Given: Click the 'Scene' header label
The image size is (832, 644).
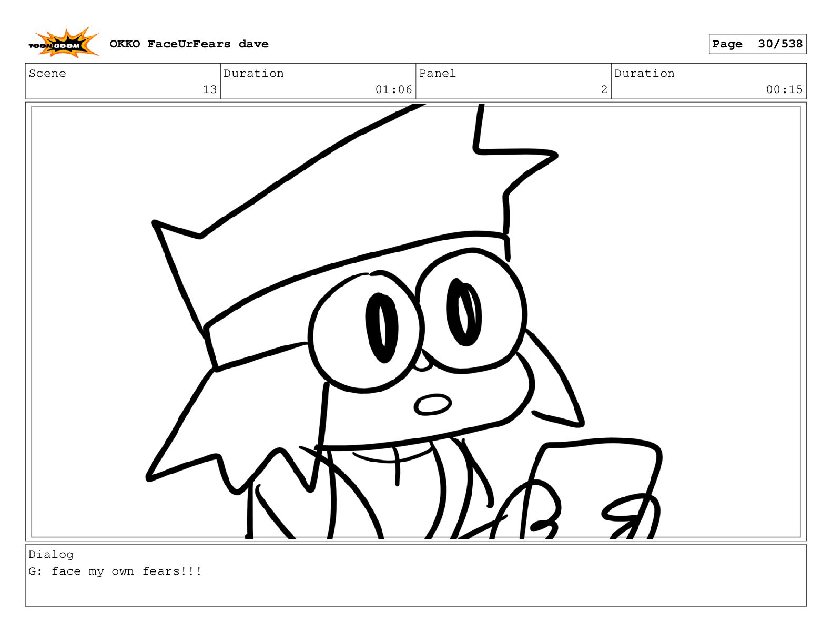Looking at the screenshot, I should pyautogui.click(x=47, y=74).
